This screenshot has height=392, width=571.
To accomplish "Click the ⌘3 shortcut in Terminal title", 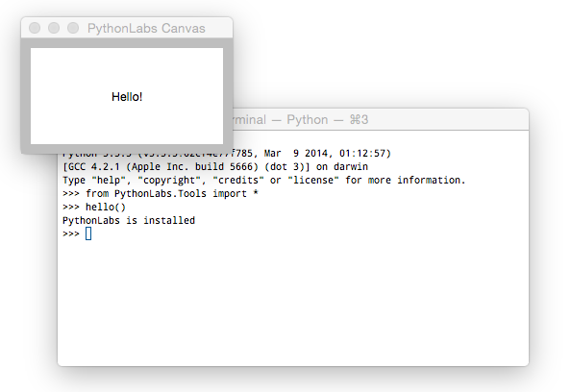I will (x=360, y=120).
